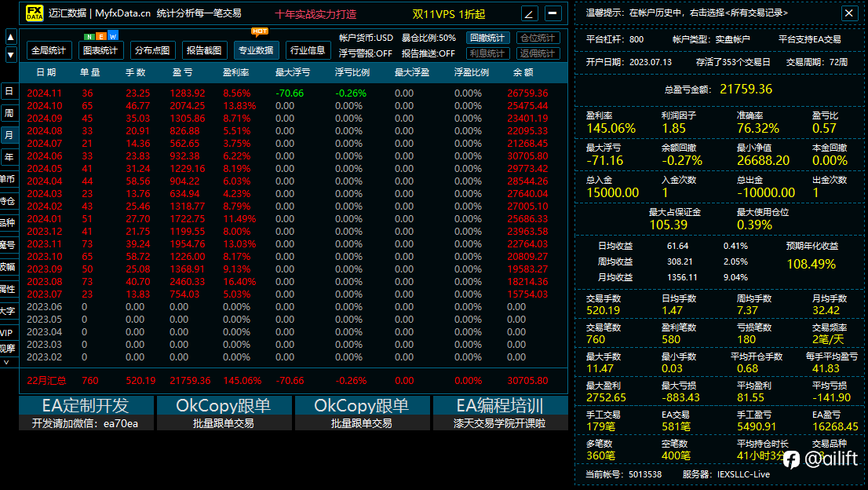Viewport: 868px width, 490px height.
Task: Click the Facebook logo watermark
Action: tap(792, 459)
